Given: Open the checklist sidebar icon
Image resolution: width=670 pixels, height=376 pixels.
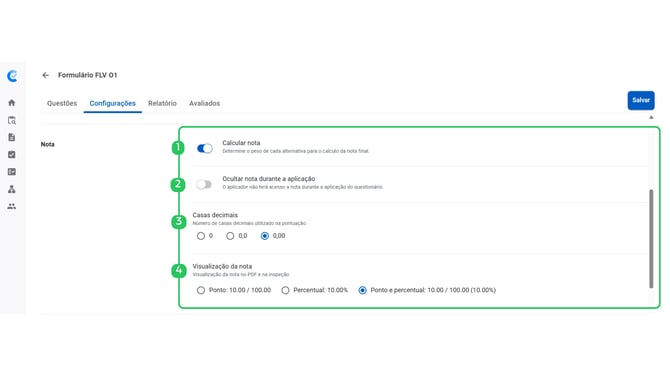Looking at the screenshot, I should tap(12, 155).
